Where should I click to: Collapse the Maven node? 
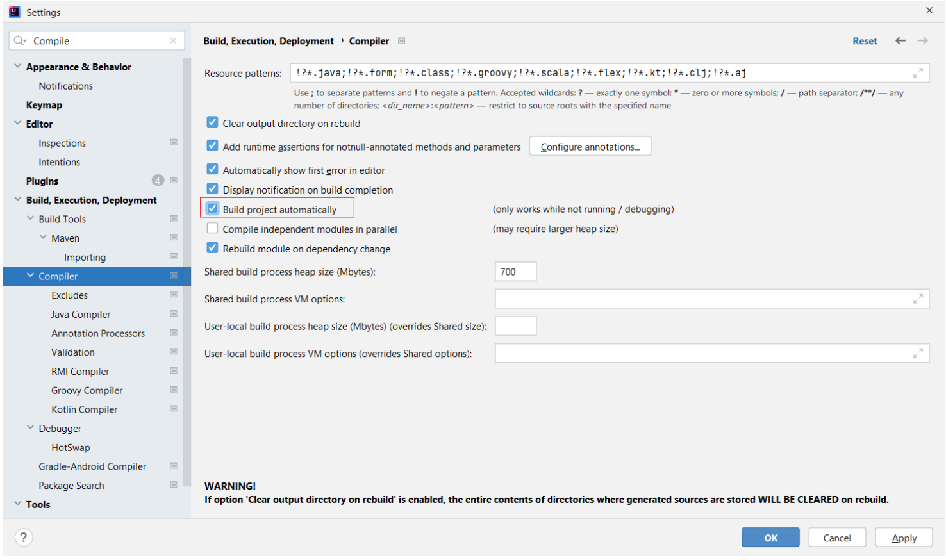coord(43,237)
